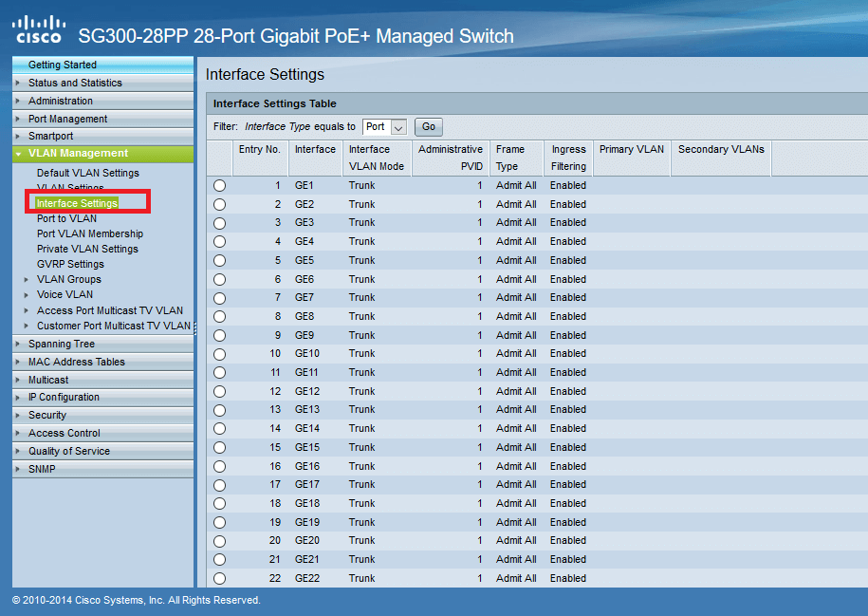Viewport: 868px width, 616px height.
Task: Expand the VLAN Groups submenu arrow
Action: 26,280
